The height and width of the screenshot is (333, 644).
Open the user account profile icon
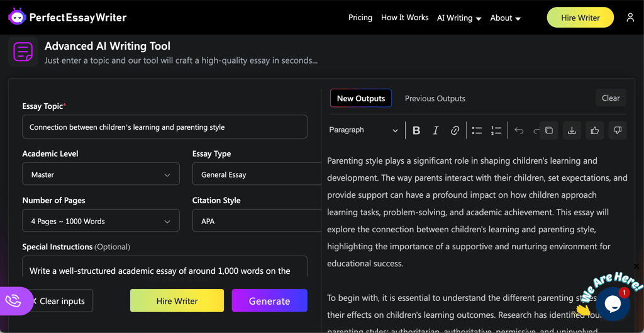click(630, 18)
